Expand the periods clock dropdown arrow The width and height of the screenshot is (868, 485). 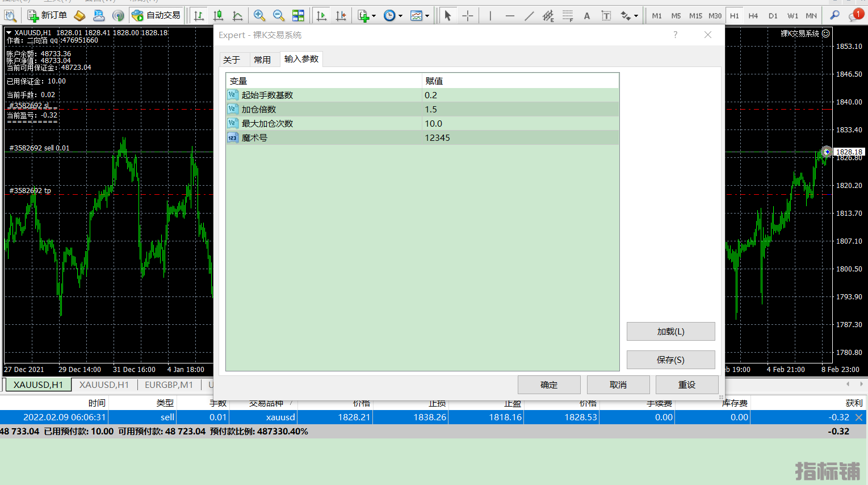coord(400,16)
